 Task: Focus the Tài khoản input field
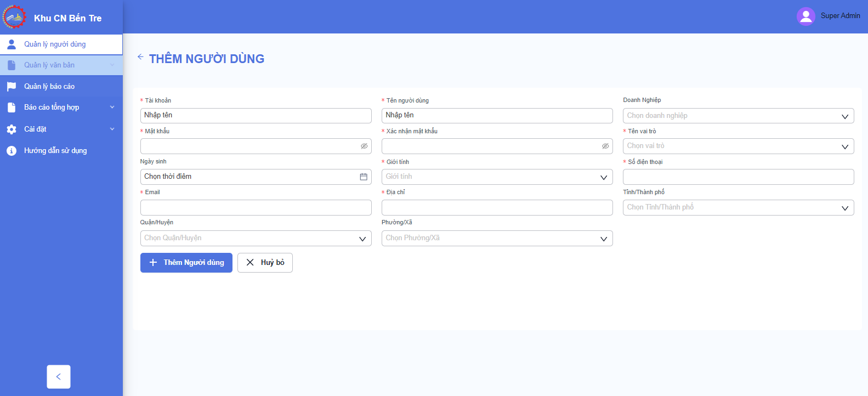(256, 115)
